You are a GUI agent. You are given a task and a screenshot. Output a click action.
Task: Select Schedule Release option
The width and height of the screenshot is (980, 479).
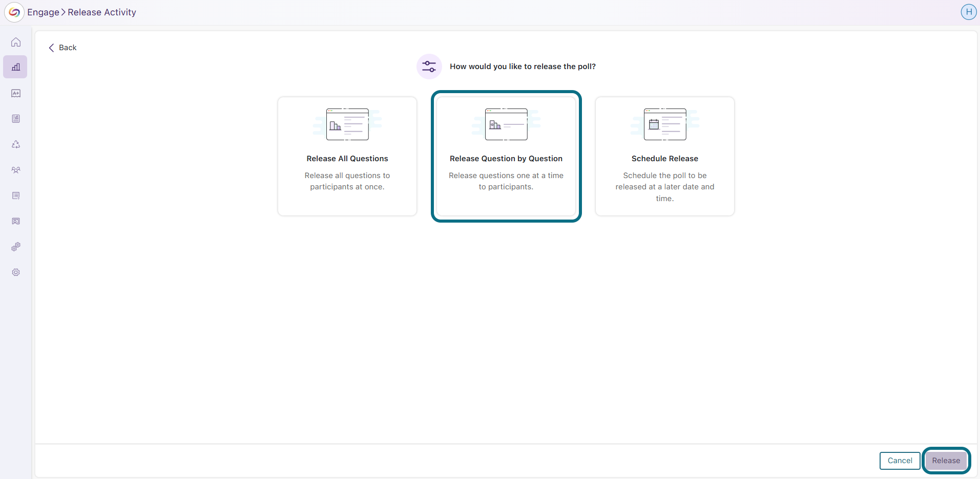[665, 157]
